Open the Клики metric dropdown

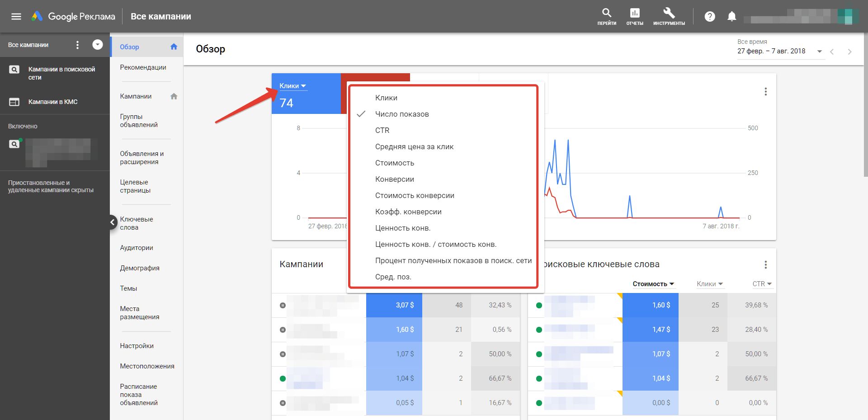point(292,86)
